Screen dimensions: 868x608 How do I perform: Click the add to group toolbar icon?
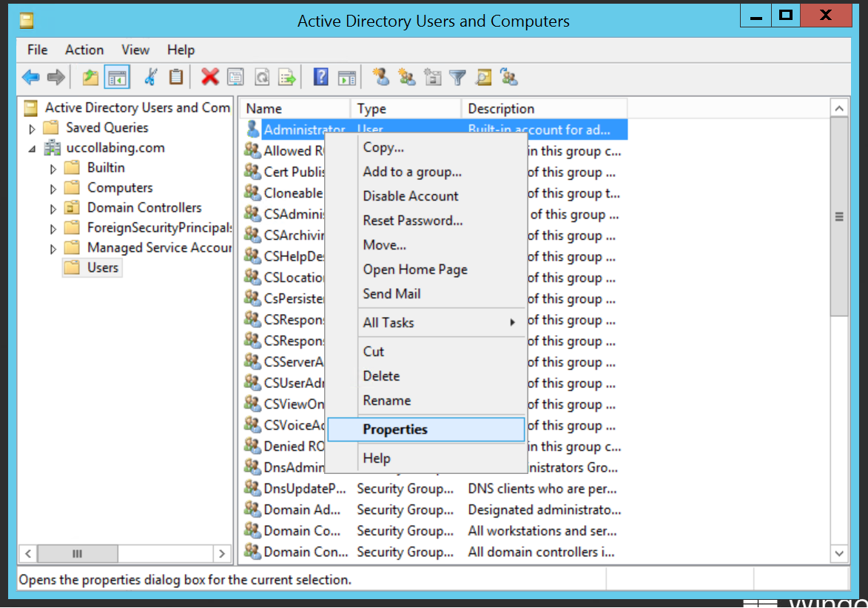(x=508, y=77)
